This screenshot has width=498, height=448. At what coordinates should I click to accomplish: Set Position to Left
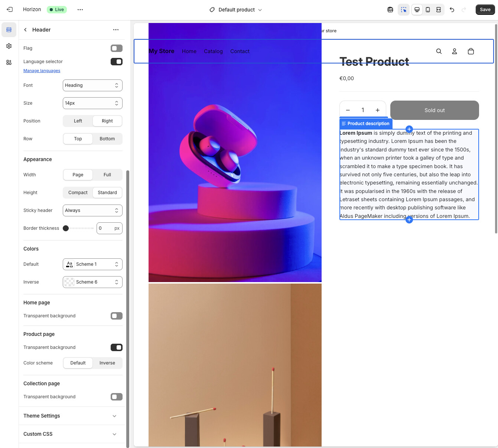pos(78,121)
